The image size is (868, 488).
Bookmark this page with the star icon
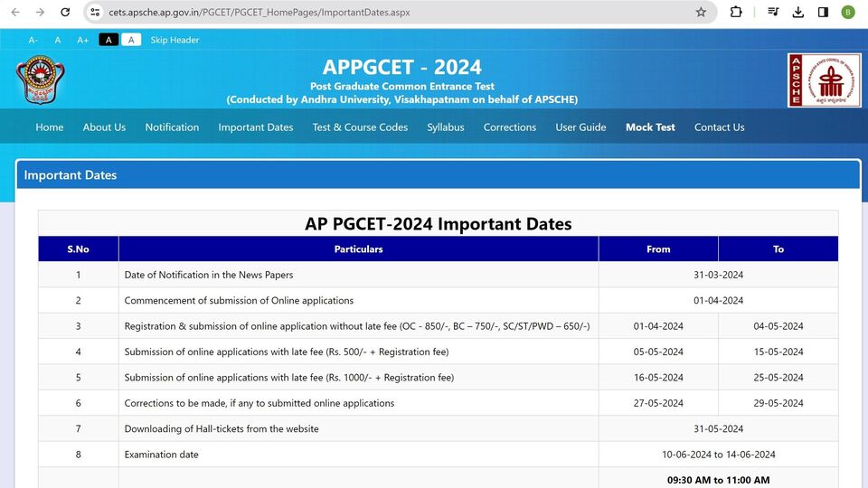click(701, 12)
